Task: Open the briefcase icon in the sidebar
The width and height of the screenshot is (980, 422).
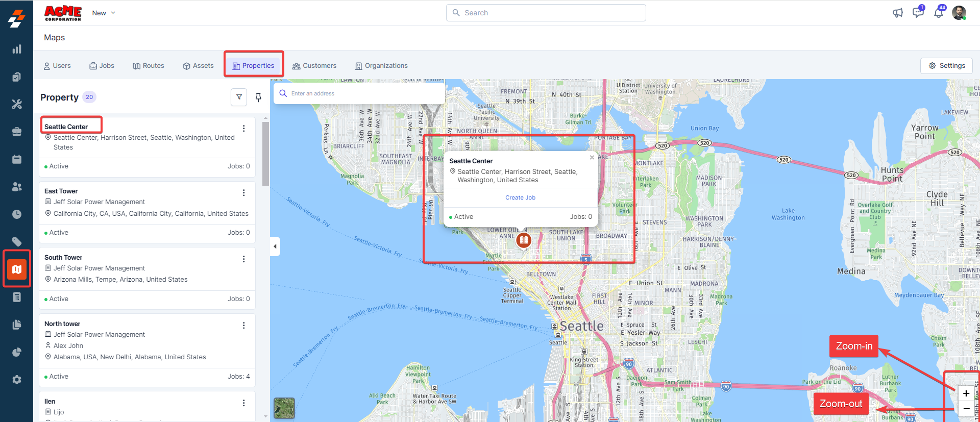Action: pyautogui.click(x=17, y=132)
